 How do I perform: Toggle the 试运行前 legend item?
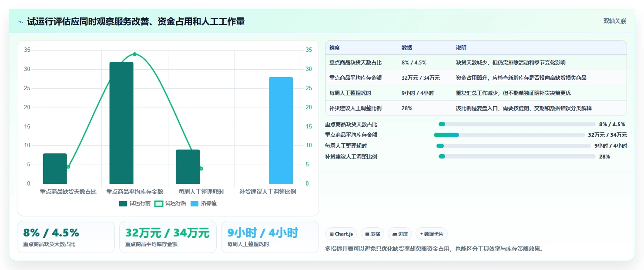(135, 203)
